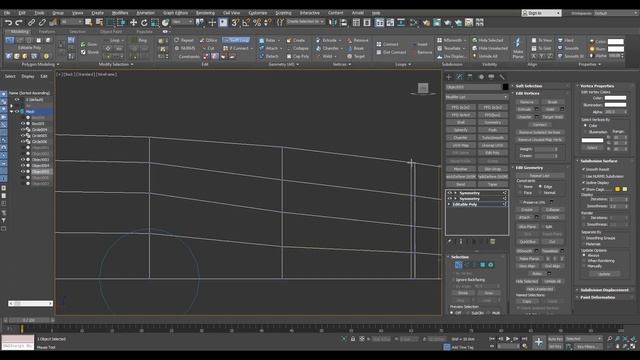Expand the Paint Deformation rollout

pos(604,298)
